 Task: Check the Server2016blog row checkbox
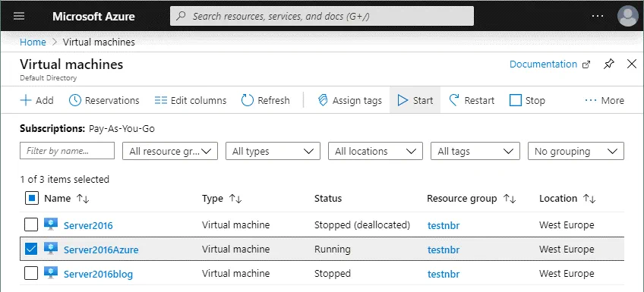31,273
